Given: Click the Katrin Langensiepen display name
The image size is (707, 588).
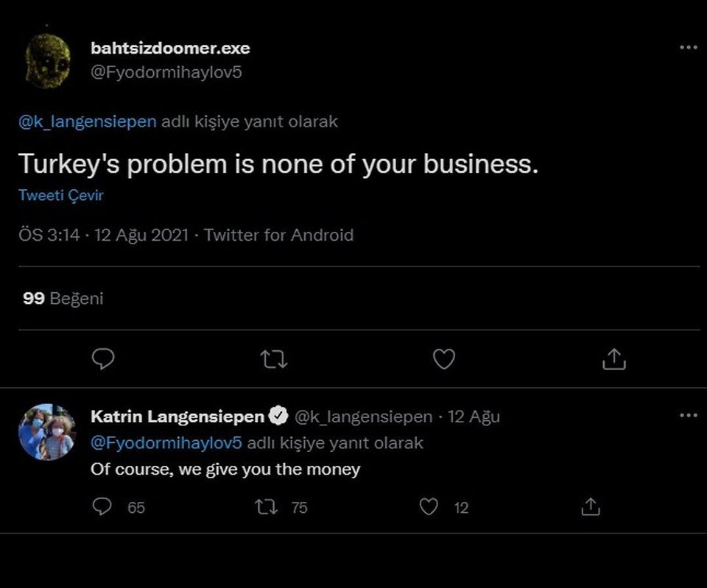Looking at the screenshot, I should (x=177, y=417).
